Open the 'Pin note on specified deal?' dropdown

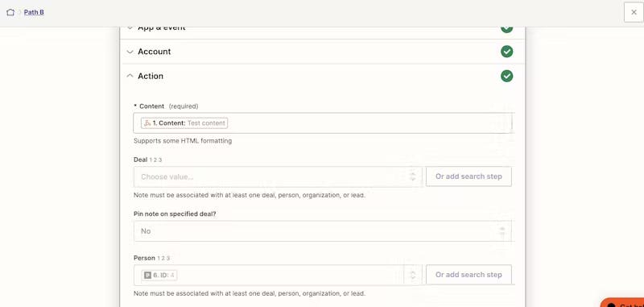[324, 231]
